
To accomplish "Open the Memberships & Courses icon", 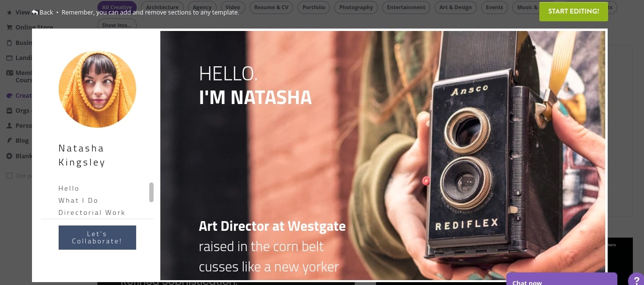I will pos(9,73).
